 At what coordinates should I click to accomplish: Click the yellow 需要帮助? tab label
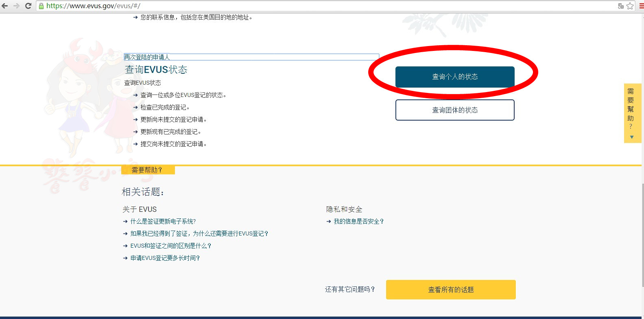[148, 170]
